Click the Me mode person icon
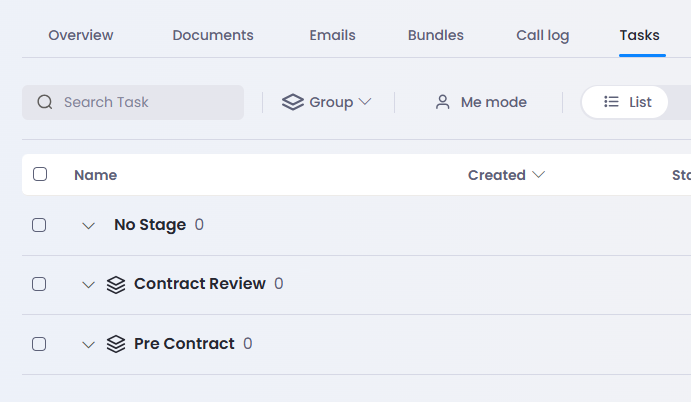 442,102
